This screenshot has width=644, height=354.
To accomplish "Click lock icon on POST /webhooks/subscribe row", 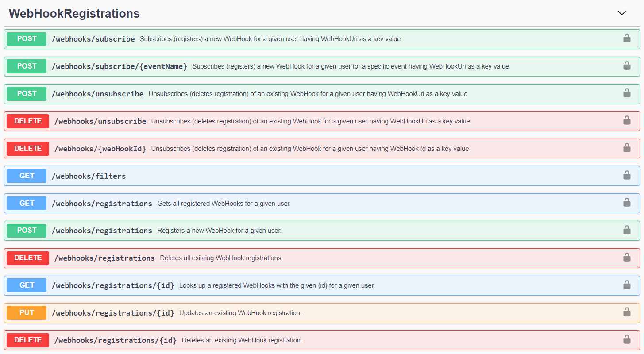I will tap(627, 38).
